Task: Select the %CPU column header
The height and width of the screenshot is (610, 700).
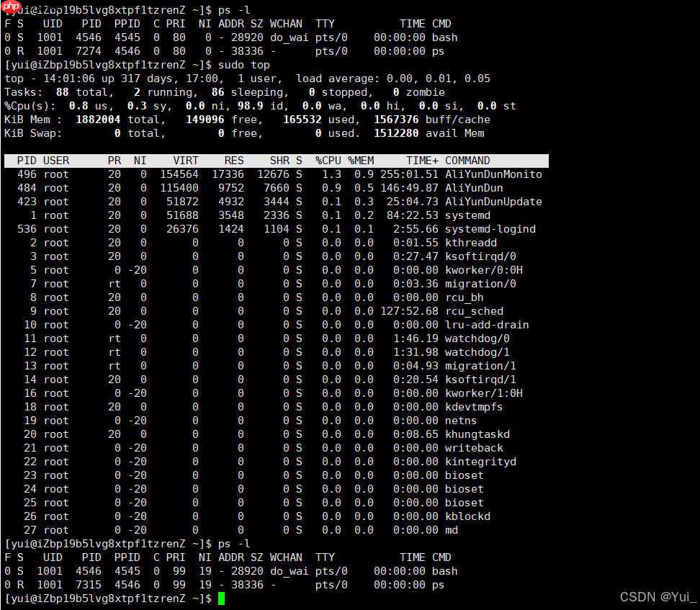Action: tap(328, 161)
